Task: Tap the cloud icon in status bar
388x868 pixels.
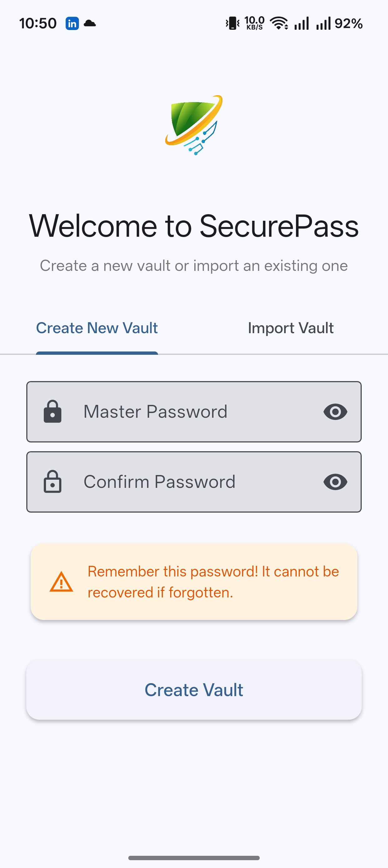Action: tap(89, 23)
